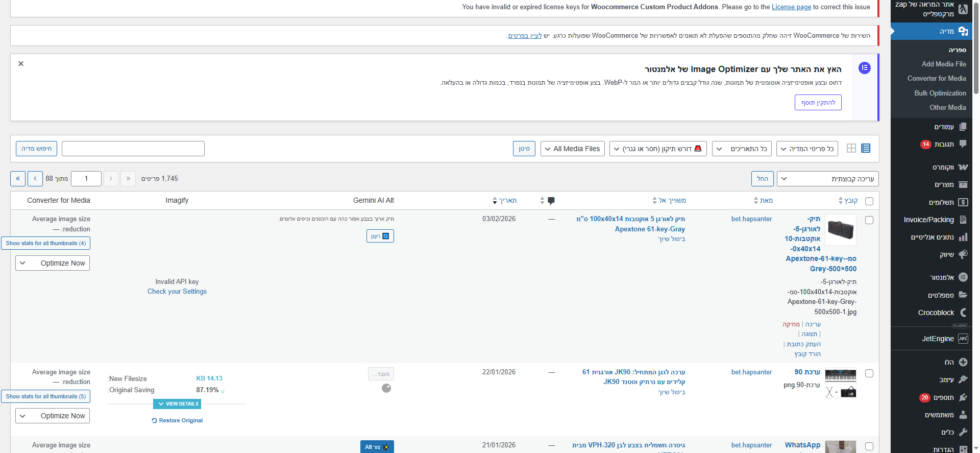Click the License page link

791,7
